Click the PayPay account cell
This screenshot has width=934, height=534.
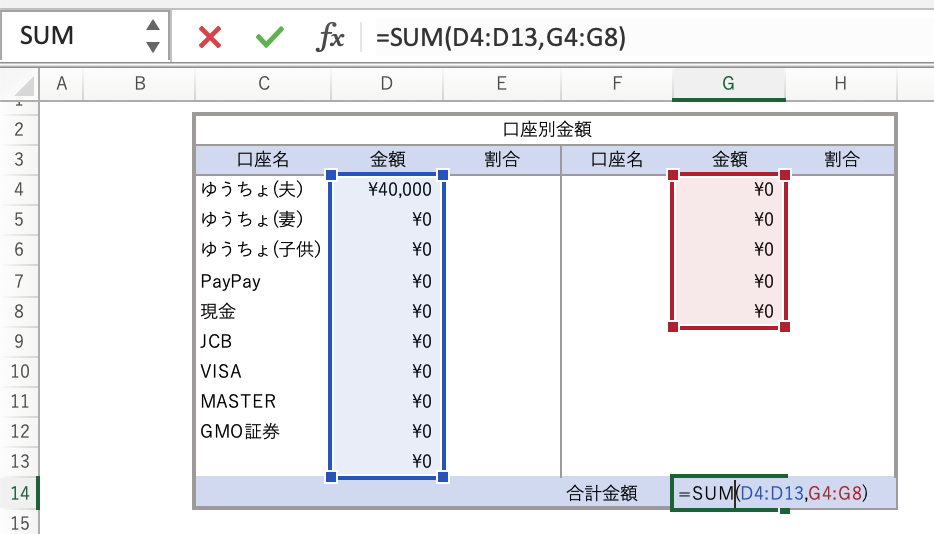(263, 281)
